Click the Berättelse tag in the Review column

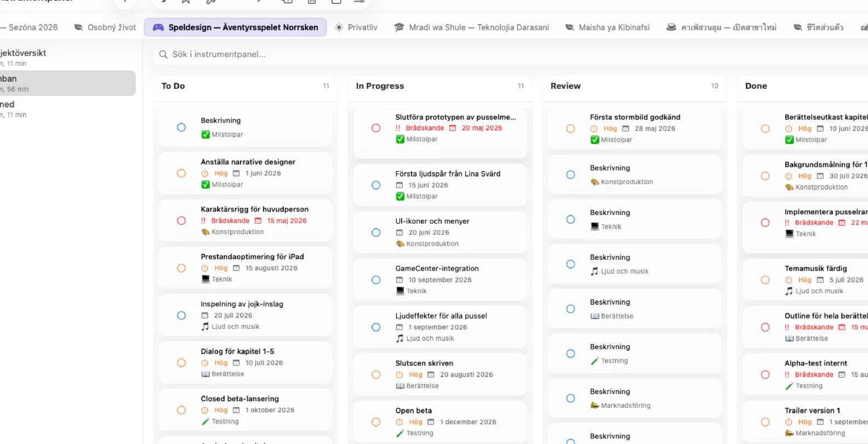(x=616, y=316)
